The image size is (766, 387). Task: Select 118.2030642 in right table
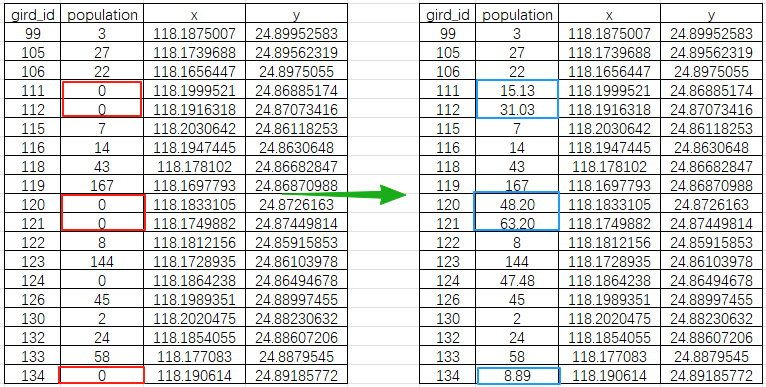[x=609, y=129]
